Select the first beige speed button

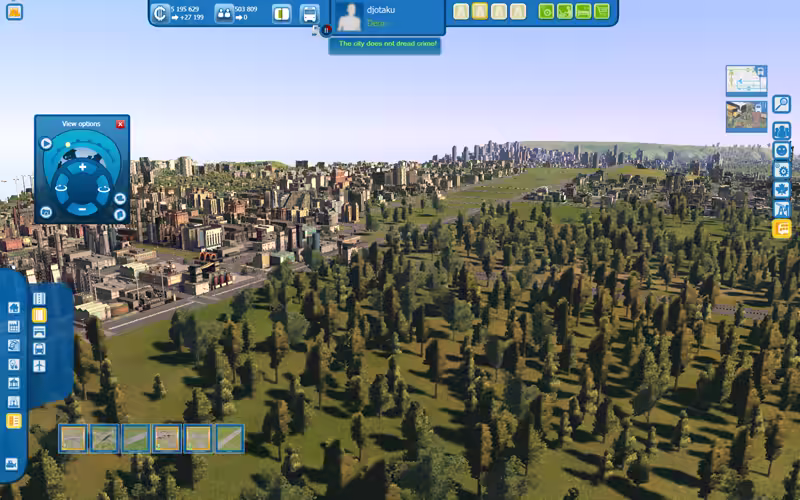pos(461,12)
